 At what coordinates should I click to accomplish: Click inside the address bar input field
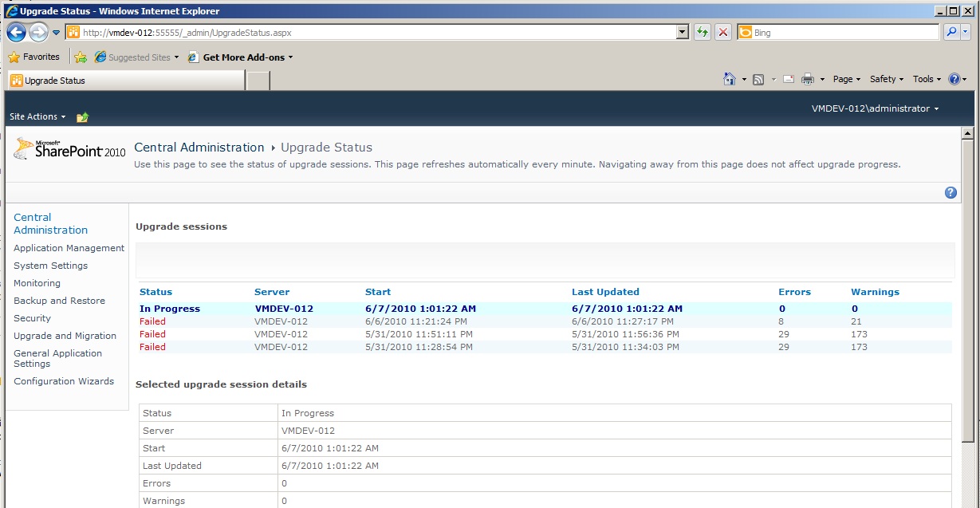click(319, 32)
